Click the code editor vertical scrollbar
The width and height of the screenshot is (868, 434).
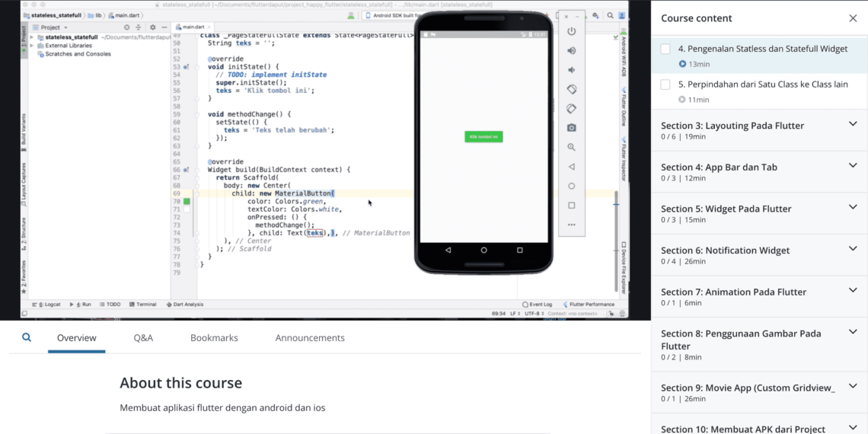click(616, 241)
